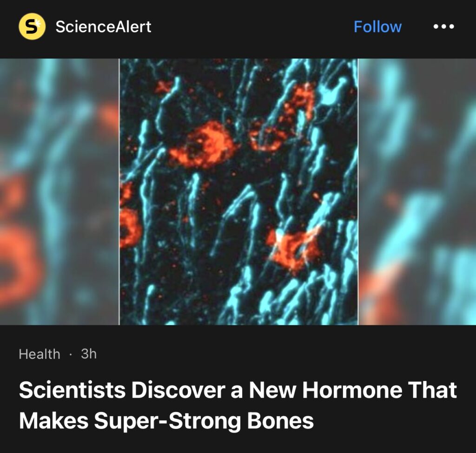The width and height of the screenshot is (476, 453).
Task: Expand article actions via ellipsis icon
Action: pyautogui.click(x=443, y=26)
